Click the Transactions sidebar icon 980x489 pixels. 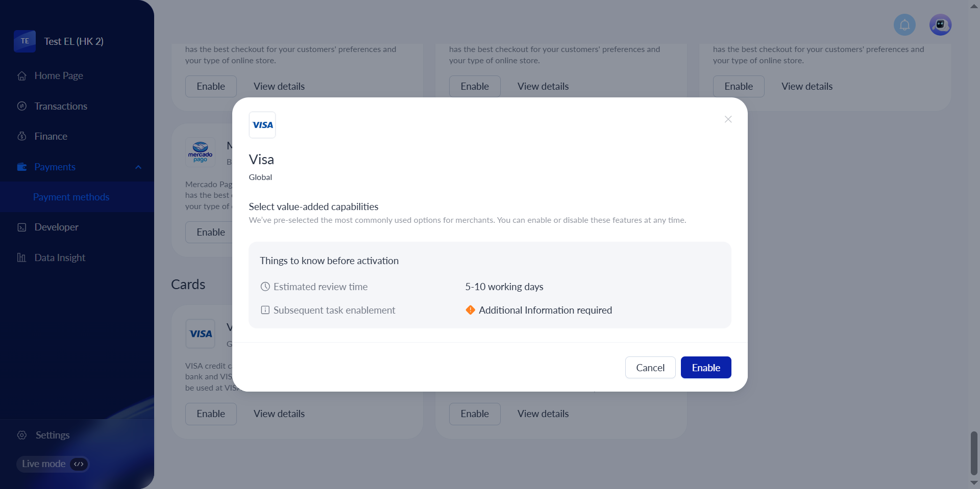pos(22,106)
